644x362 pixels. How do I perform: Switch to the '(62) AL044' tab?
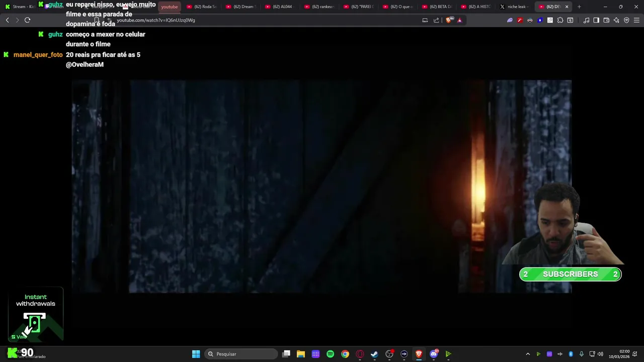(x=280, y=7)
